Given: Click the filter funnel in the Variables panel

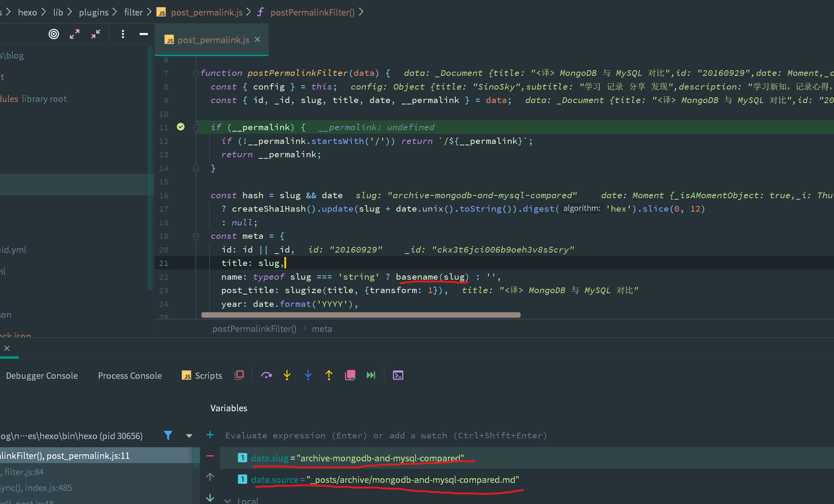Looking at the screenshot, I should tap(168, 436).
